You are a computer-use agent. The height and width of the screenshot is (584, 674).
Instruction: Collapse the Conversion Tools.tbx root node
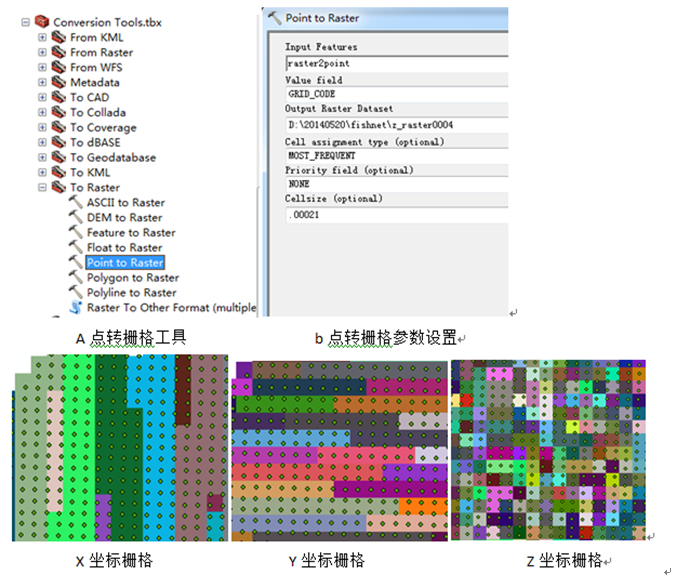[26, 22]
